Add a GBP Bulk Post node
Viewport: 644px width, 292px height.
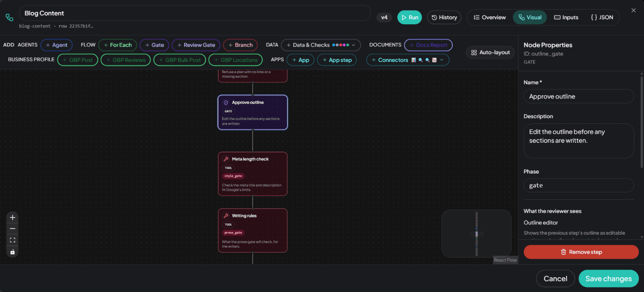tap(179, 60)
